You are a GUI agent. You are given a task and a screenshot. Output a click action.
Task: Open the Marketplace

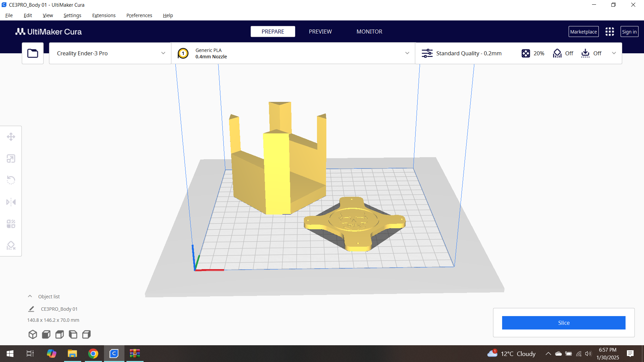click(x=583, y=32)
